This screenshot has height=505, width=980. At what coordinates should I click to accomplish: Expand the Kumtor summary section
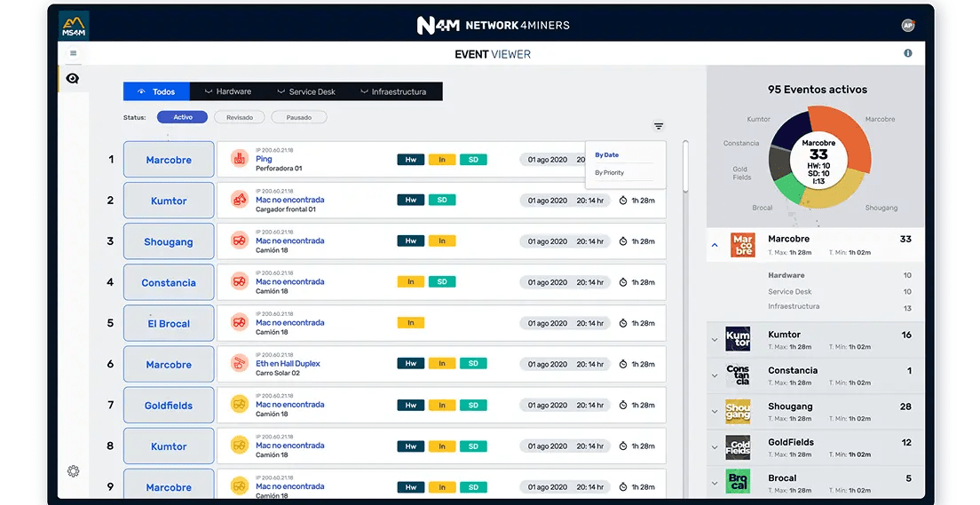click(x=715, y=340)
